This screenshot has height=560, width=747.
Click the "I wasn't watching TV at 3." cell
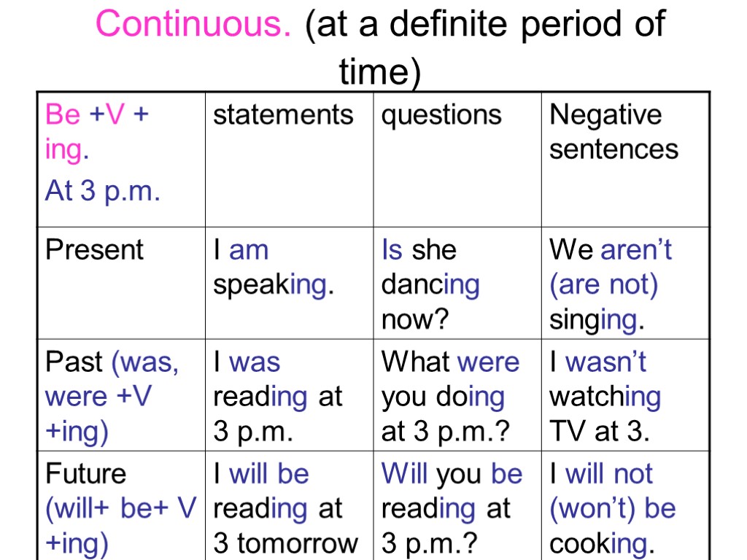tap(605, 396)
